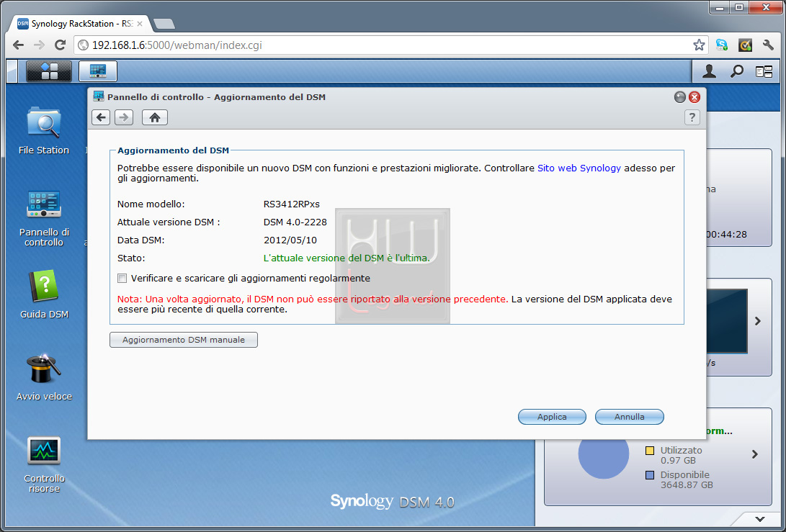Click browser back arrow

point(19,45)
